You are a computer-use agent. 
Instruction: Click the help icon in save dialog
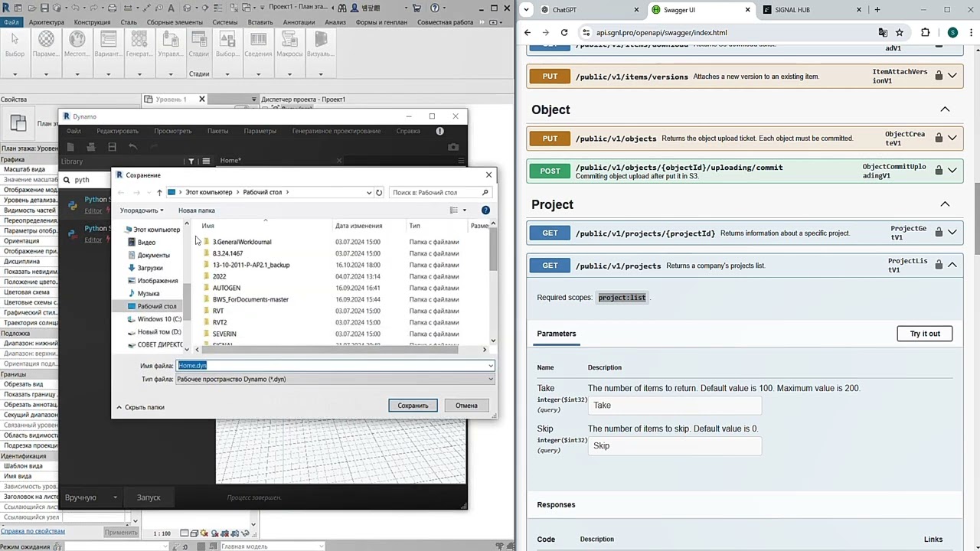coord(485,210)
